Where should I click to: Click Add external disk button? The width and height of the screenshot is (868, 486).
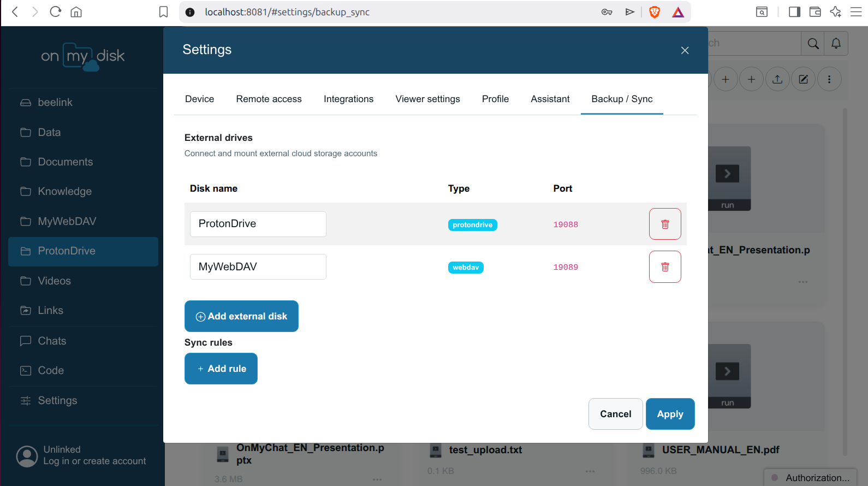[241, 316]
